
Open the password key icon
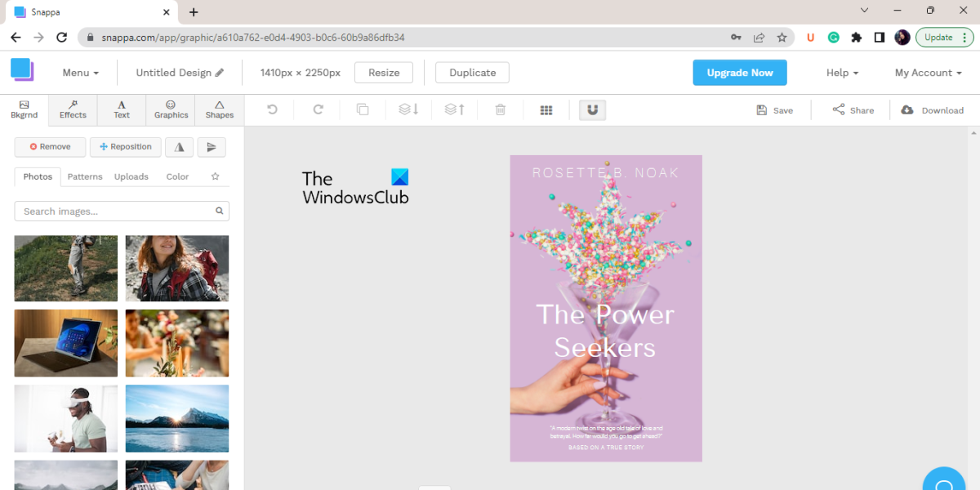736,38
